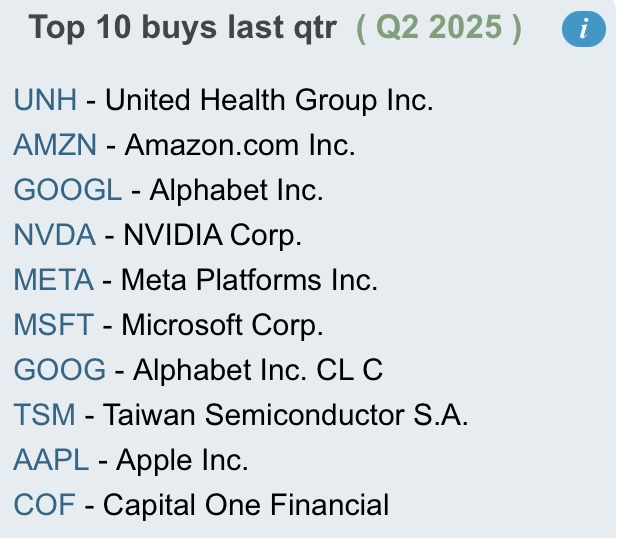Click the AAPL ticker link
Screen dimensions: 624x538
pyautogui.click(x=51, y=460)
